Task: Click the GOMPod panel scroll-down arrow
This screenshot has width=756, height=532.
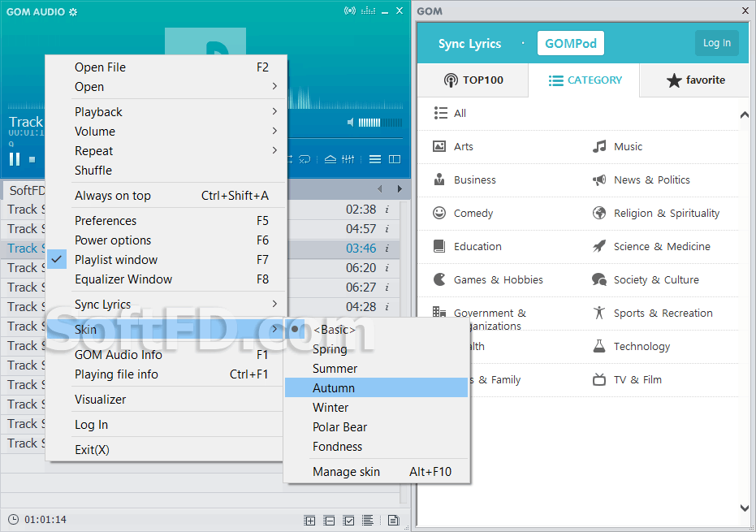Action: [x=745, y=508]
